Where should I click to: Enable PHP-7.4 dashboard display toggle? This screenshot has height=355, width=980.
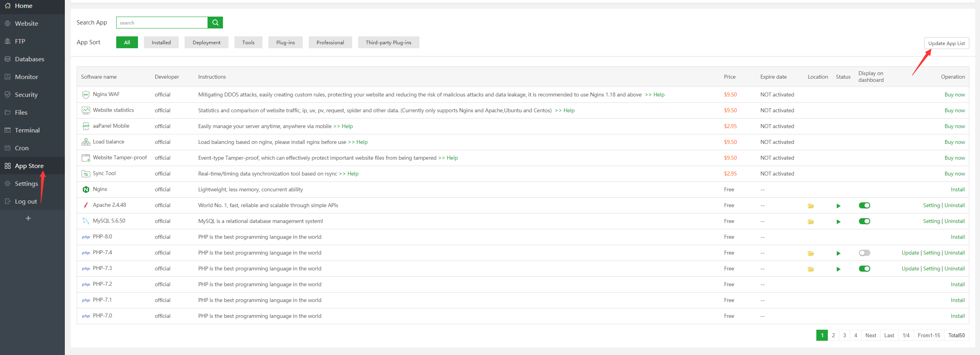coord(864,253)
